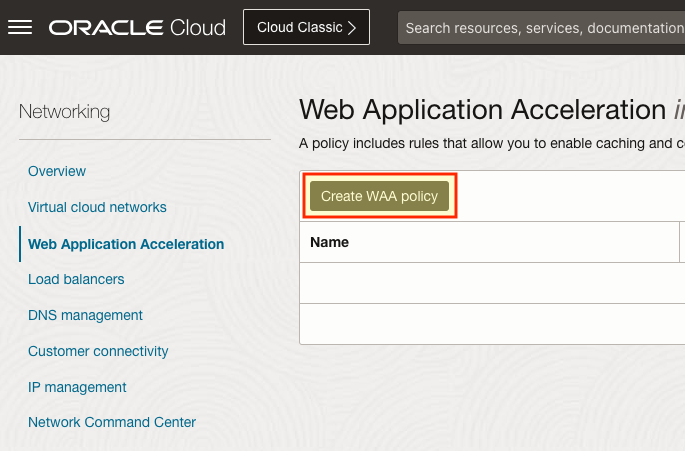Open the hamburger navigation menu
685x451 pixels.
(20, 27)
